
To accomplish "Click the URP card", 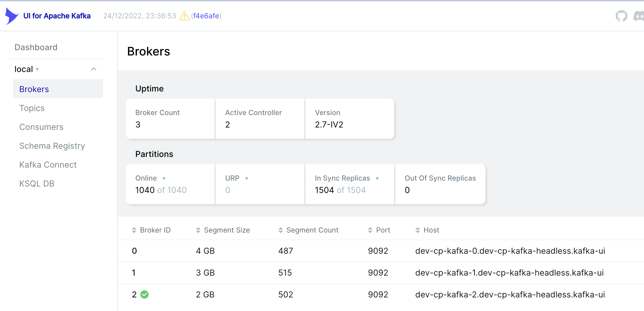I will click(260, 184).
